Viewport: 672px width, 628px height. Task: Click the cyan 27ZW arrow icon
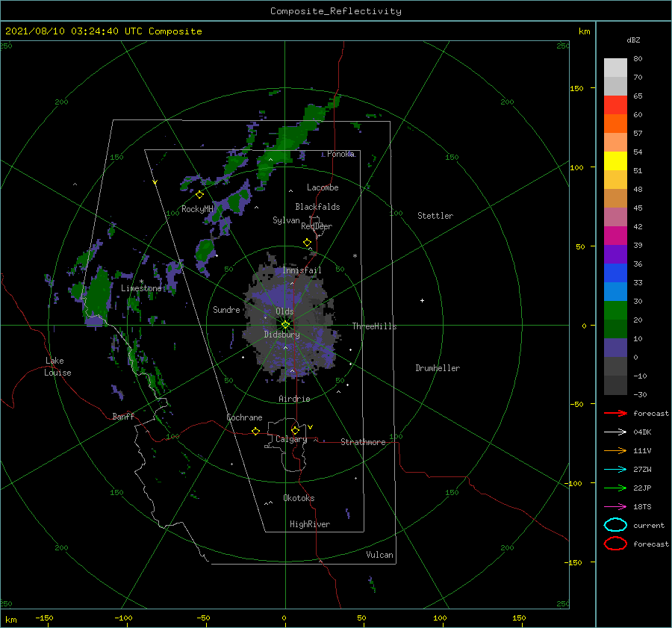coord(615,470)
